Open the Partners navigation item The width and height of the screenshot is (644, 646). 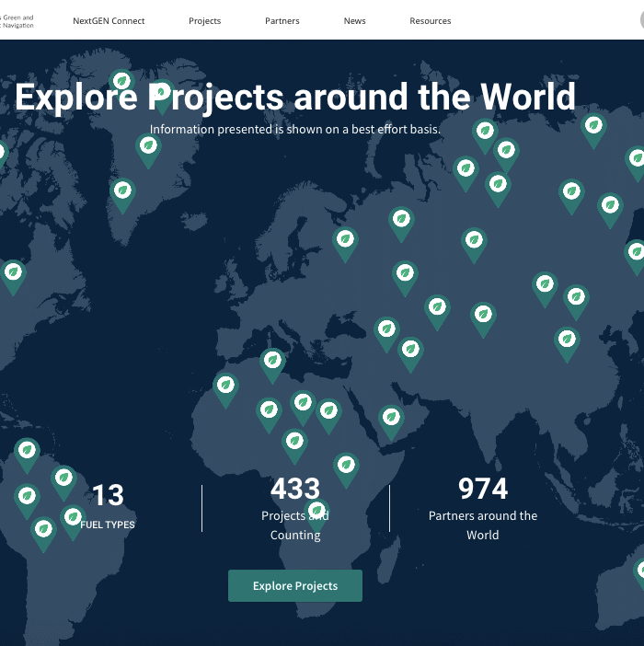(282, 21)
